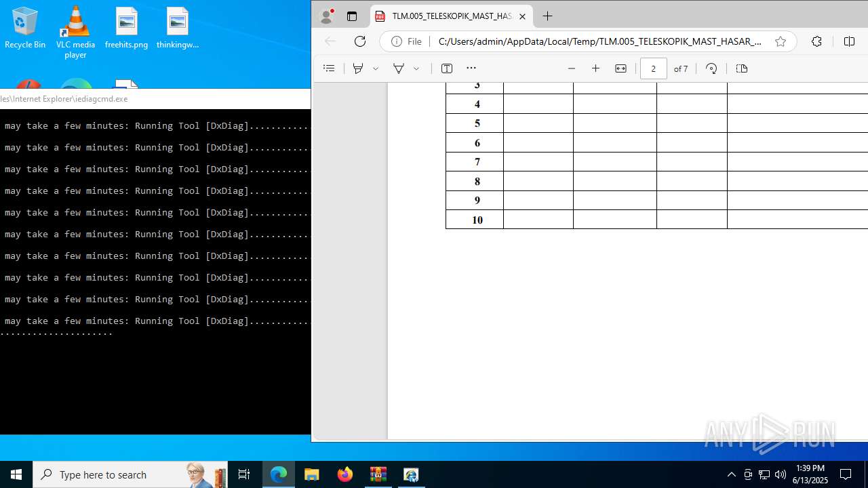Image resolution: width=868 pixels, height=488 pixels.
Task: Open a new Edge tab
Action: 547,16
